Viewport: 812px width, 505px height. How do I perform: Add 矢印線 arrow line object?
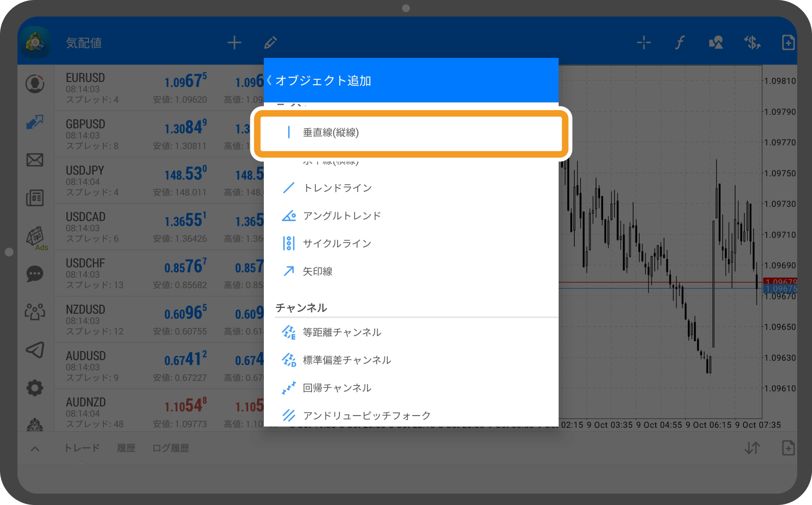411,271
